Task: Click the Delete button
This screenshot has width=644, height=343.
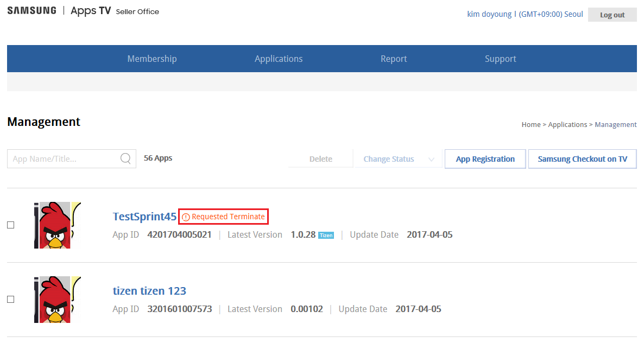Action: pos(321,159)
